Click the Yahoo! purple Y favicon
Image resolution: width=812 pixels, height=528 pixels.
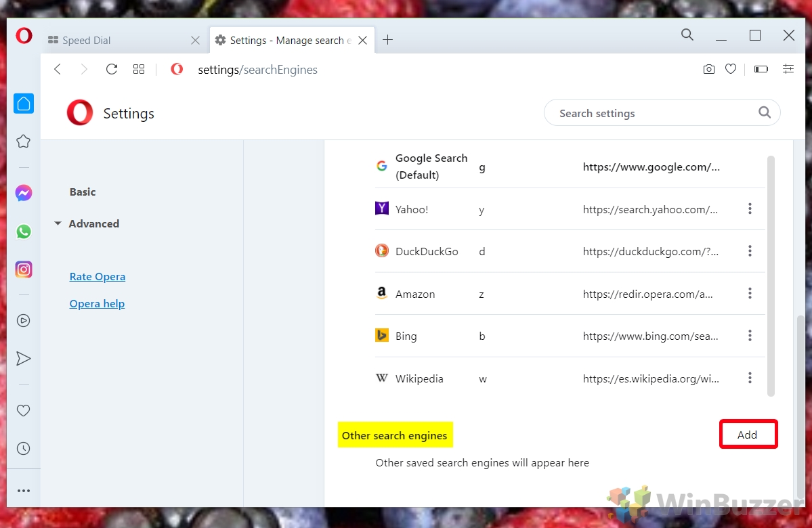click(x=382, y=208)
